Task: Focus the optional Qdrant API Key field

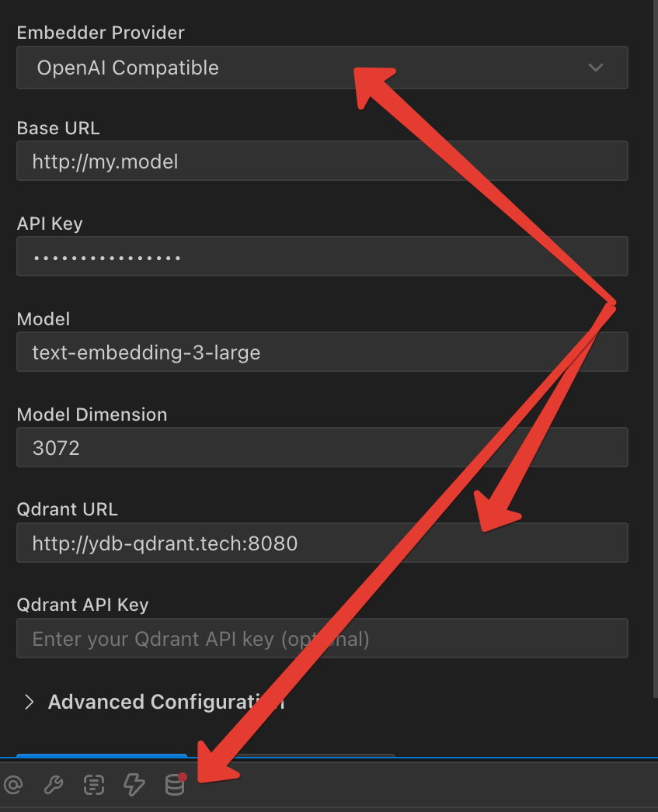Action: pos(322,638)
